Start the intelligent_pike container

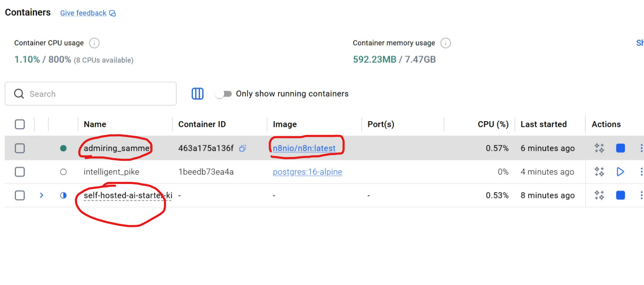pos(620,172)
